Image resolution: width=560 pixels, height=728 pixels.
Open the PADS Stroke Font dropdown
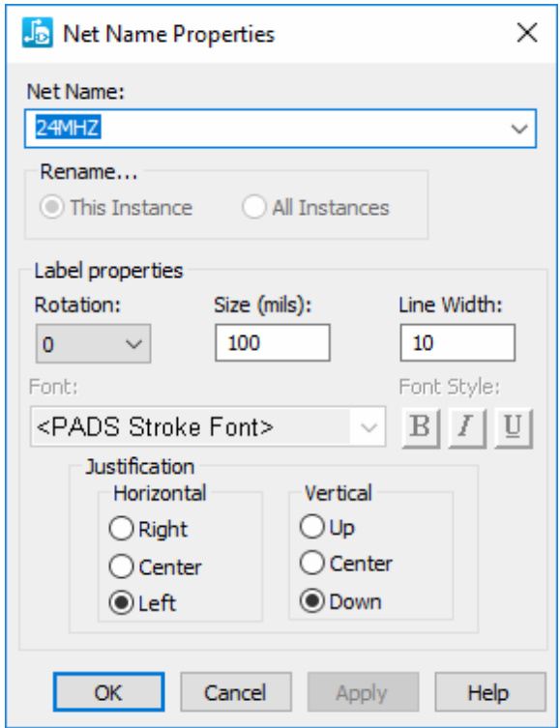coord(208,426)
